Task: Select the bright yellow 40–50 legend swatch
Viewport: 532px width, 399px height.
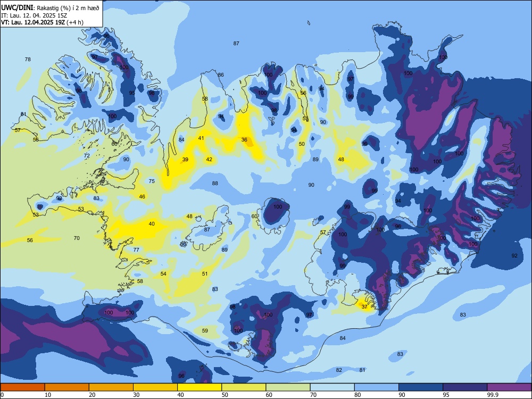Action: coord(199,387)
